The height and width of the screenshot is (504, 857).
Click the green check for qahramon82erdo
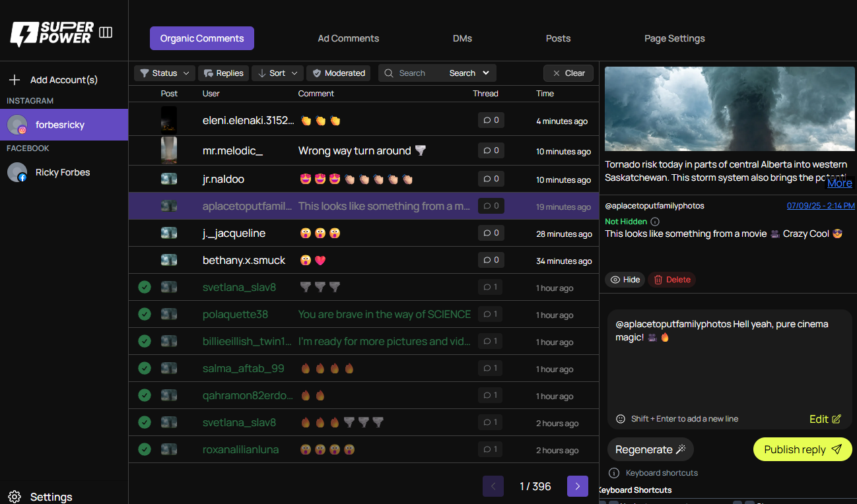pyautogui.click(x=145, y=395)
